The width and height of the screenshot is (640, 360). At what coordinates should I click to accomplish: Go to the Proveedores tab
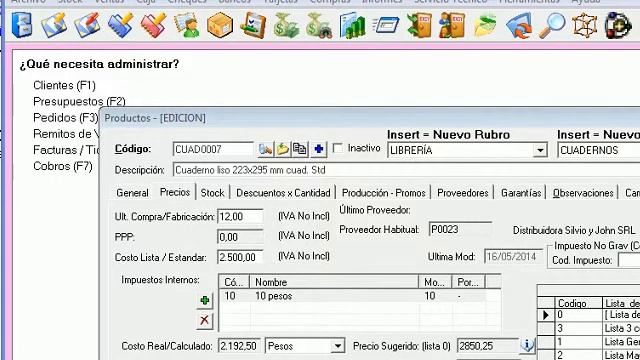click(x=462, y=193)
